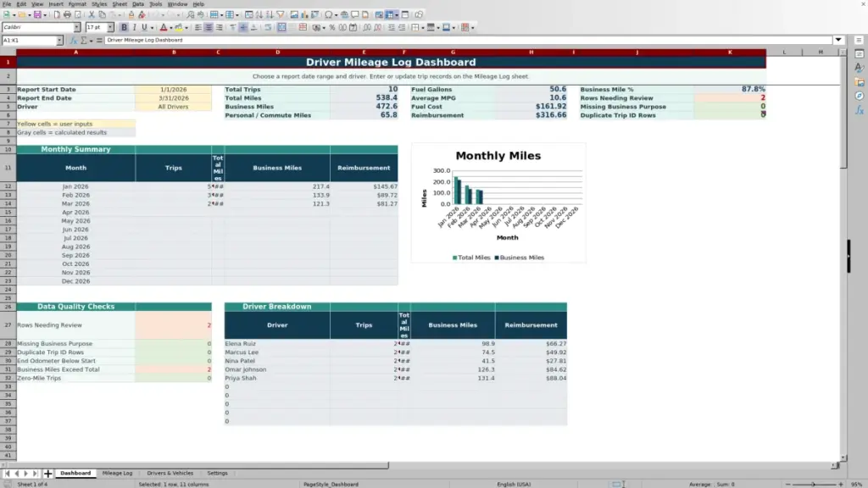Toggle Underline formatting
868x488 pixels.
144,27
